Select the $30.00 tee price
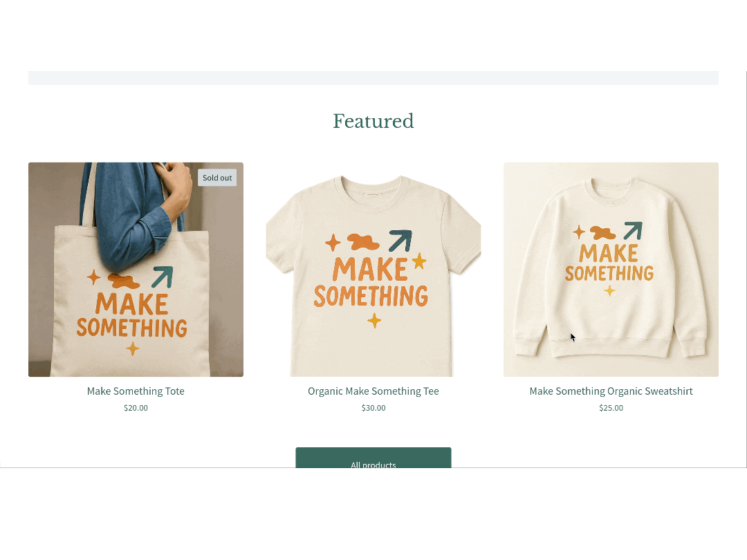 (x=373, y=408)
